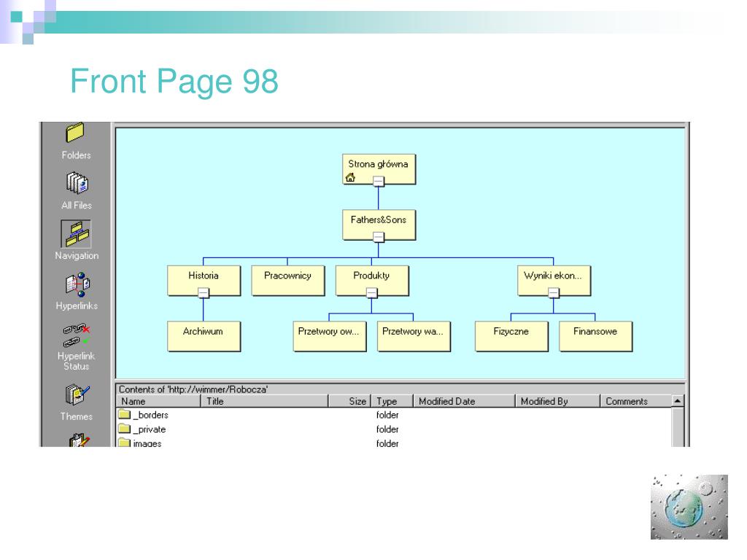Click the home icon on Strona główna

[x=350, y=178]
